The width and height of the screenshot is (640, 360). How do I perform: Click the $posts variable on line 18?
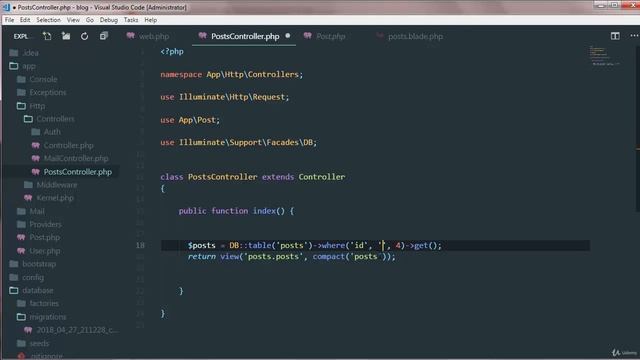pos(202,245)
